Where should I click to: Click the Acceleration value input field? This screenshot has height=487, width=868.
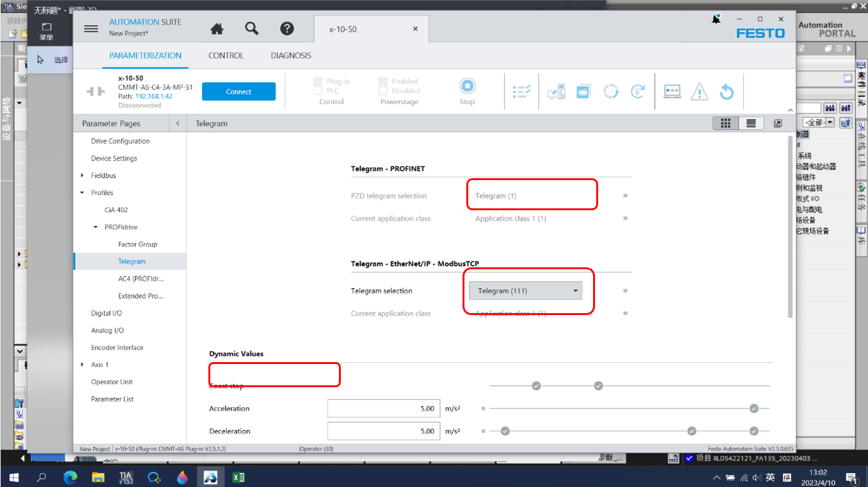pos(383,409)
